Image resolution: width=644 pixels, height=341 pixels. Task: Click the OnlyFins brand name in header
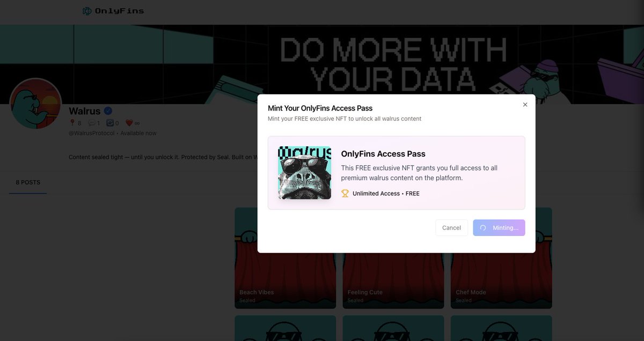119,11
